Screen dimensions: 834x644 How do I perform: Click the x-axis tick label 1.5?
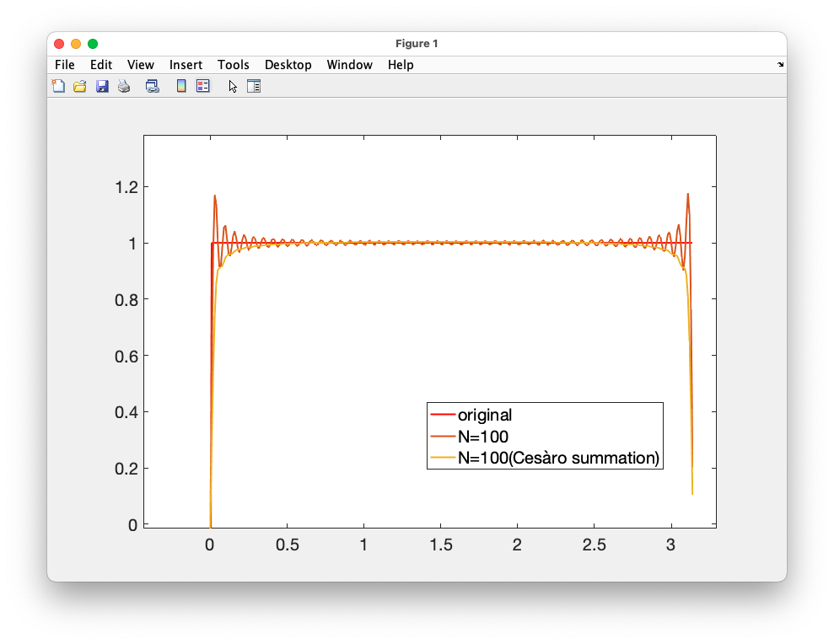(x=441, y=545)
